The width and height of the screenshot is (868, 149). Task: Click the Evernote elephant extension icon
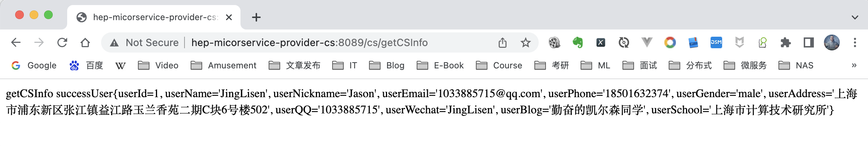(x=578, y=43)
